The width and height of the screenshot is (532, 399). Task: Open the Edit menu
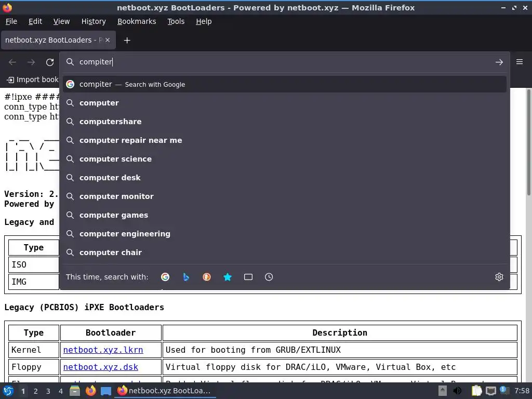(x=35, y=21)
